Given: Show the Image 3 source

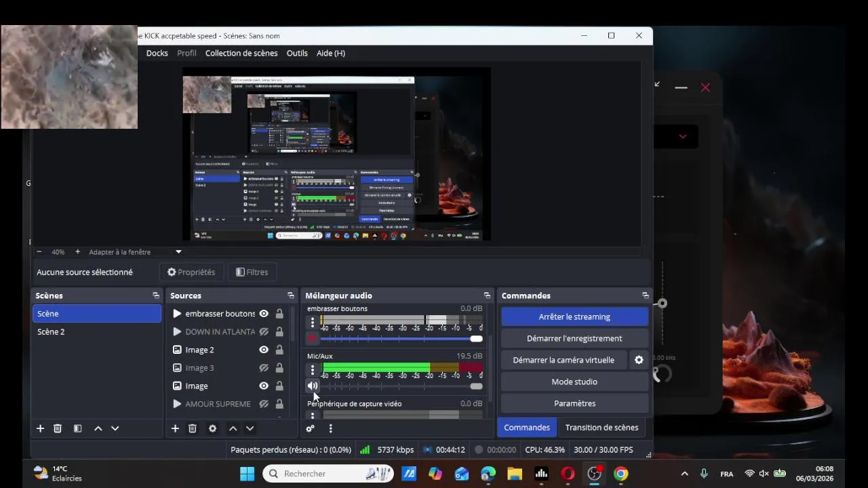Looking at the screenshot, I should [264, 368].
